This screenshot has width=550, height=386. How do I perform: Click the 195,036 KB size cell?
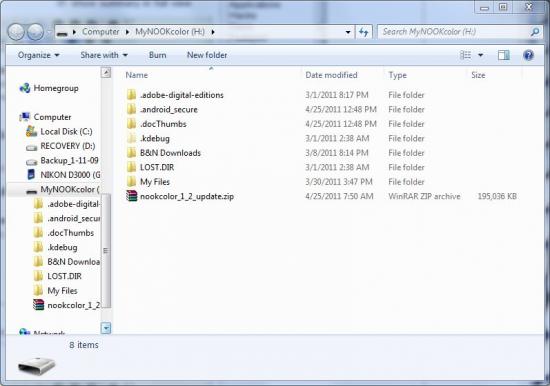(x=497, y=196)
